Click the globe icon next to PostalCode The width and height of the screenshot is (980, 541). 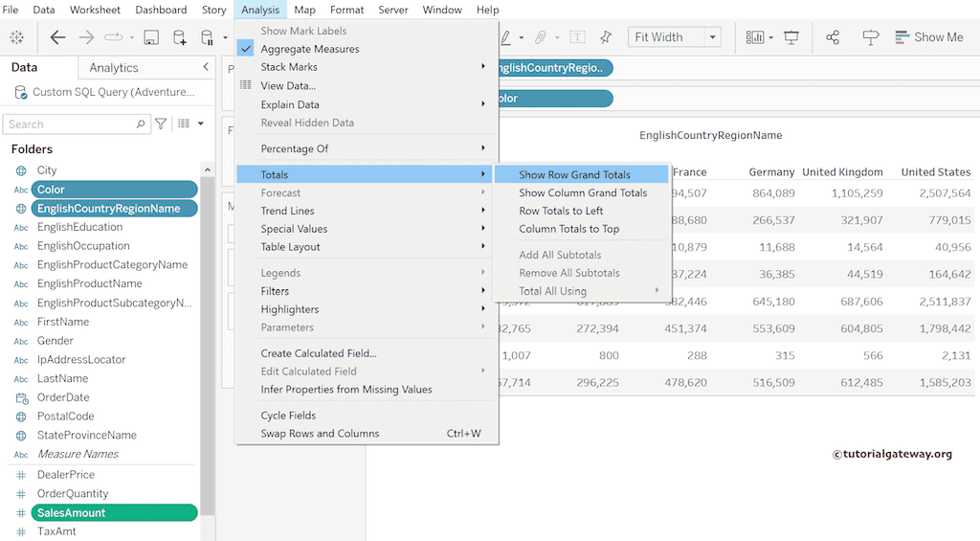coord(21,417)
